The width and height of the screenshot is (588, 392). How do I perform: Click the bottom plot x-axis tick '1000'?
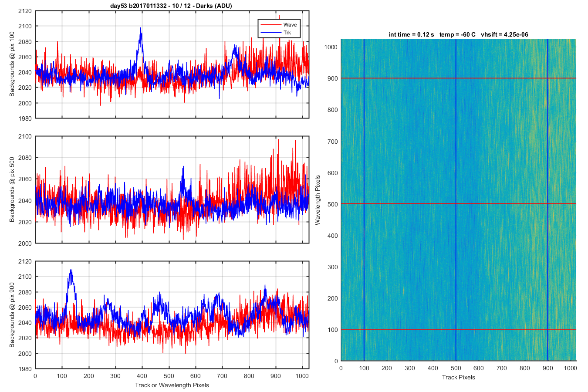[302, 376]
